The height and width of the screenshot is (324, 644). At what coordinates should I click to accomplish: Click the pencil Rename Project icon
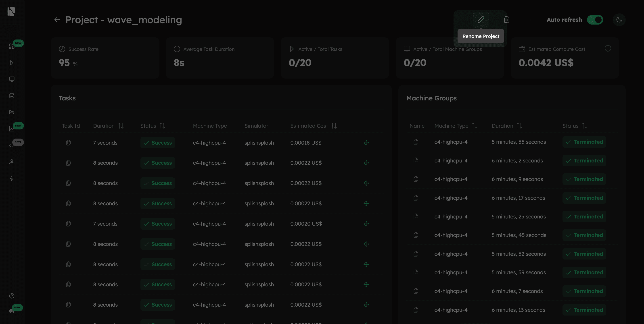481,19
